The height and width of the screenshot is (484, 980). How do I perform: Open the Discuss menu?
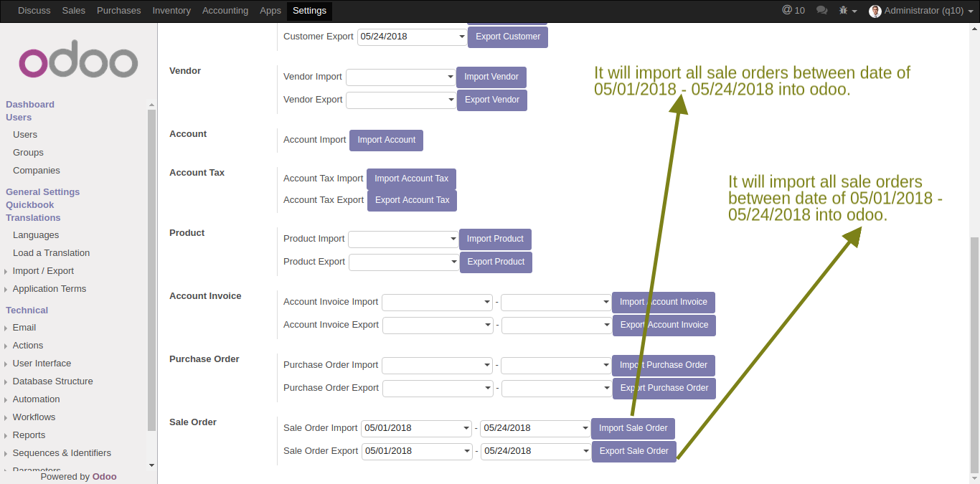[x=34, y=11]
